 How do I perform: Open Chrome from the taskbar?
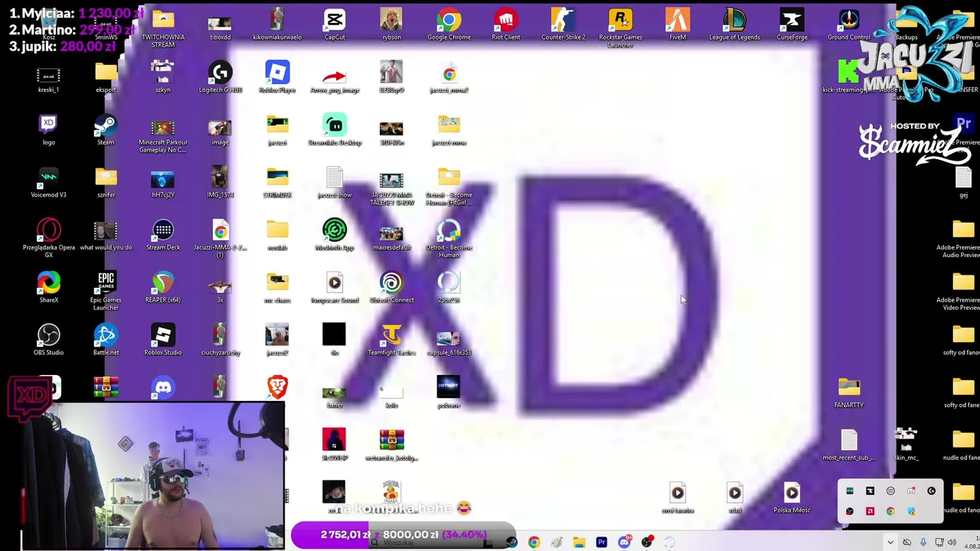pyautogui.click(x=534, y=543)
